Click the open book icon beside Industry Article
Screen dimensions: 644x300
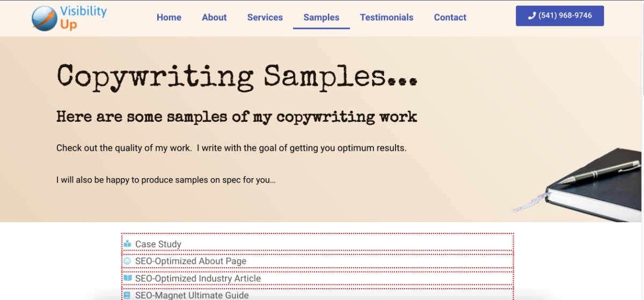127,279
